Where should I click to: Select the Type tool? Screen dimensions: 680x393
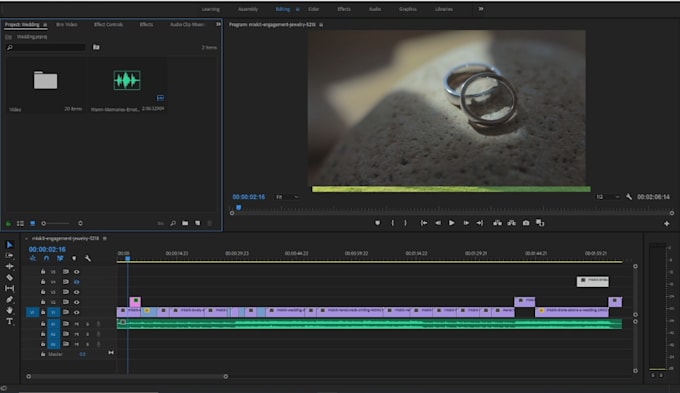[10, 321]
